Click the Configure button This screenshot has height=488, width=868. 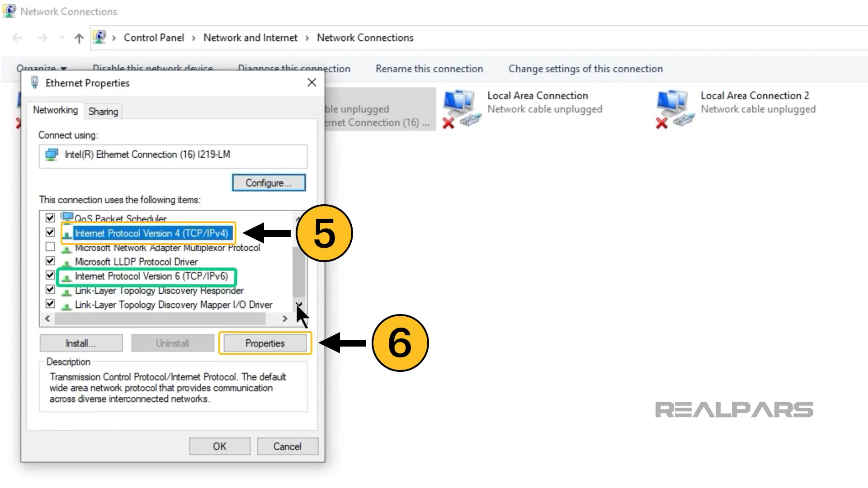[x=269, y=183]
